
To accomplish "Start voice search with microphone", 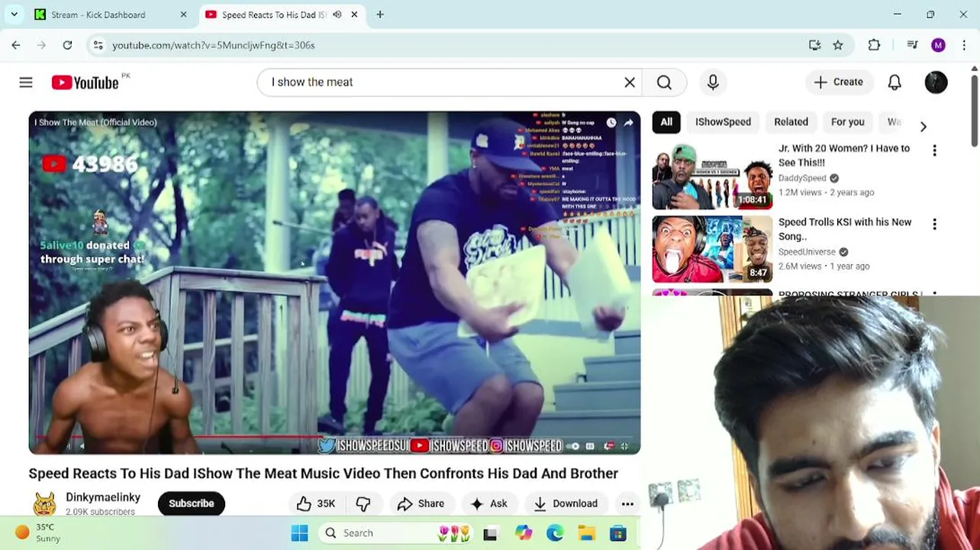I will (x=713, y=82).
